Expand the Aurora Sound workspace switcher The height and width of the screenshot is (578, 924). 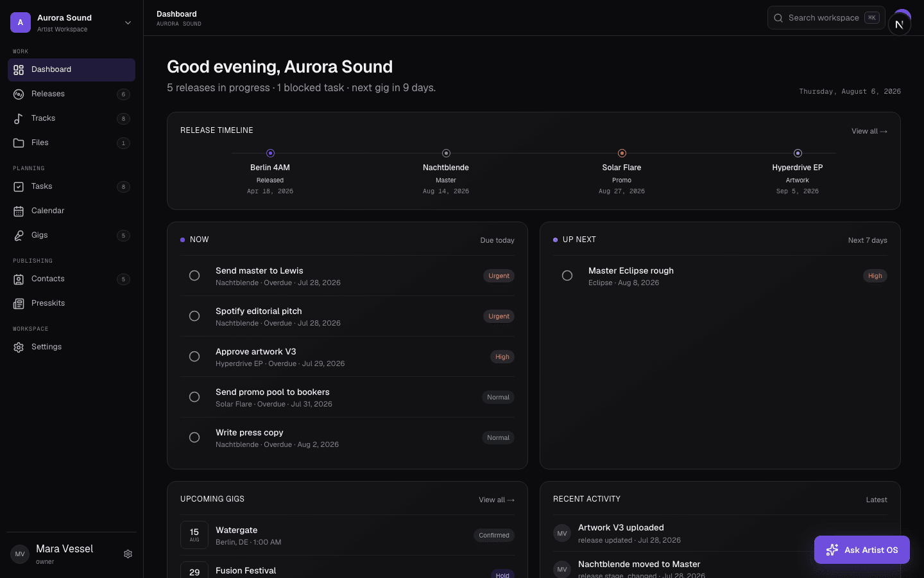point(128,22)
